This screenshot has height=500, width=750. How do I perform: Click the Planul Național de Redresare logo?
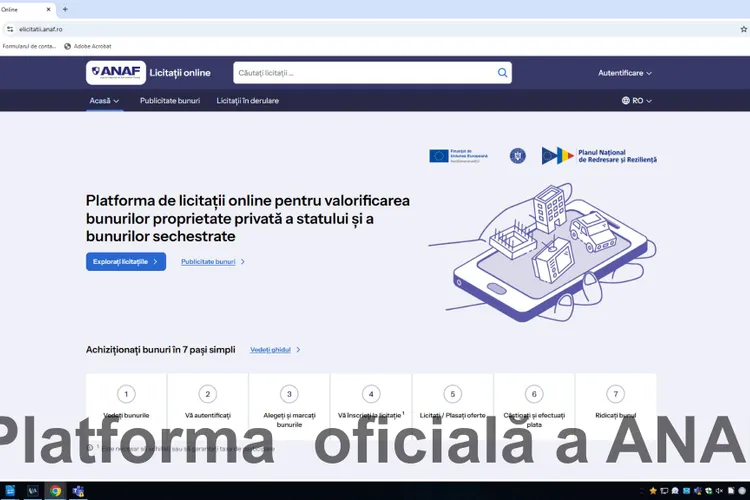(x=599, y=156)
